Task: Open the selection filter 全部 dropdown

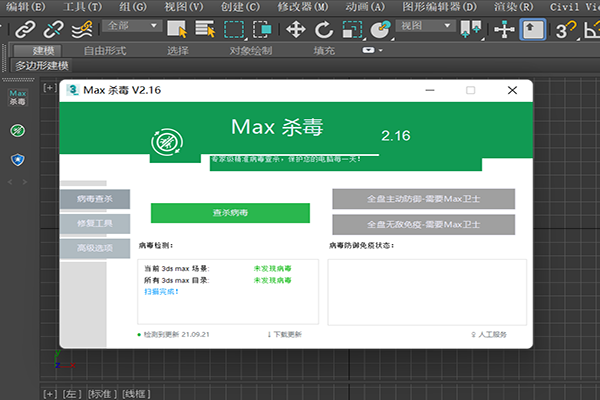Action: click(132, 26)
